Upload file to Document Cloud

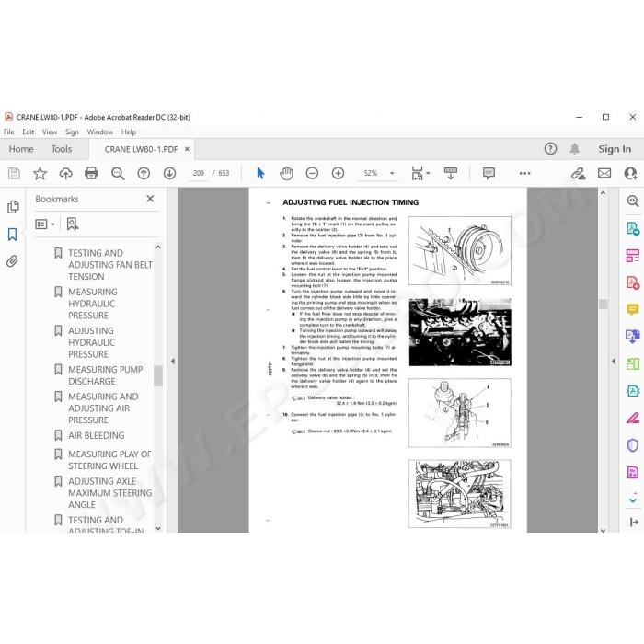[65, 173]
